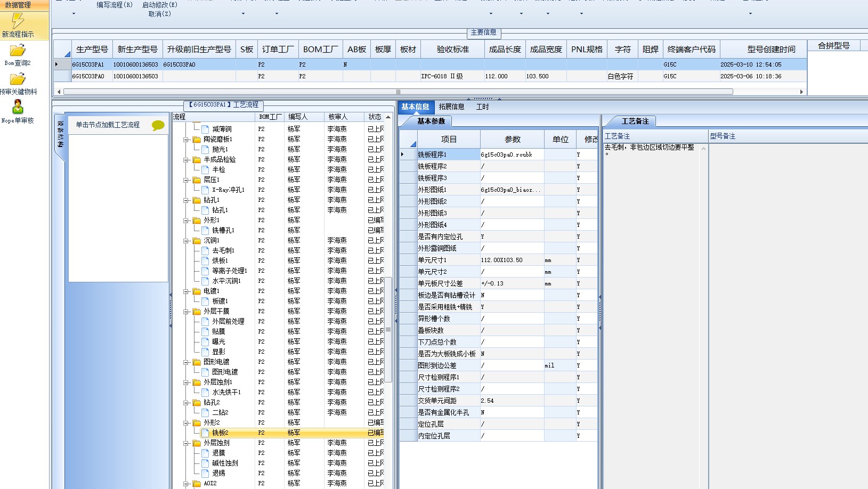
Task: Click the 合拼型号 column header
Action: [834, 46]
